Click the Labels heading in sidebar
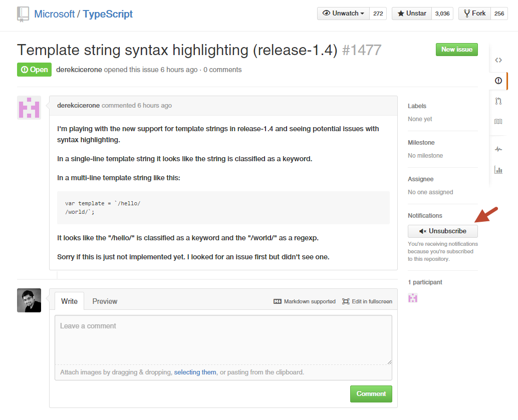The width and height of the screenshot is (518, 420). coord(417,106)
